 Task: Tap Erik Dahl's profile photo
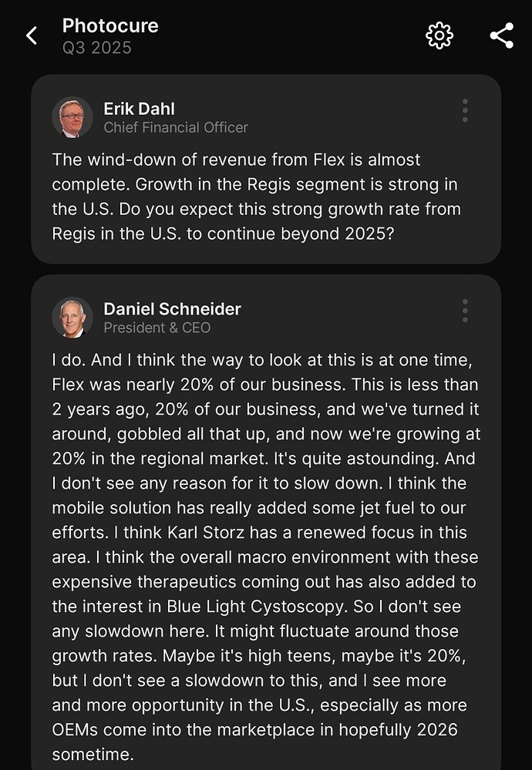tap(72, 117)
